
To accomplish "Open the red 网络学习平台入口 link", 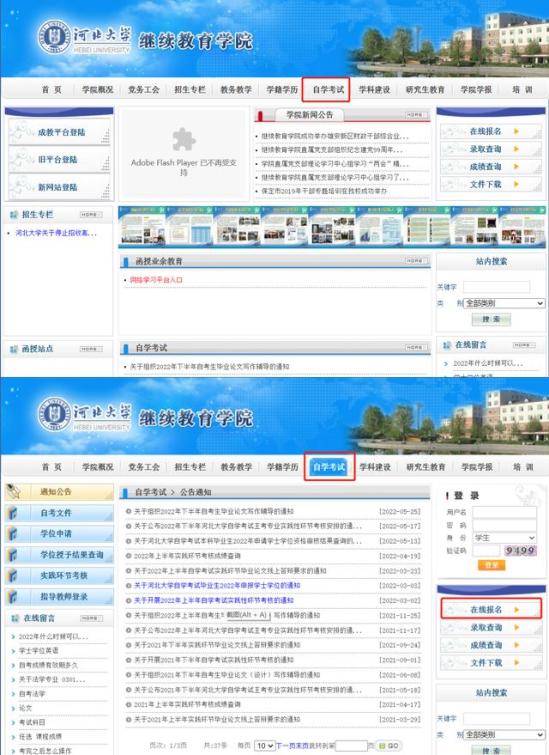I will click(156, 280).
